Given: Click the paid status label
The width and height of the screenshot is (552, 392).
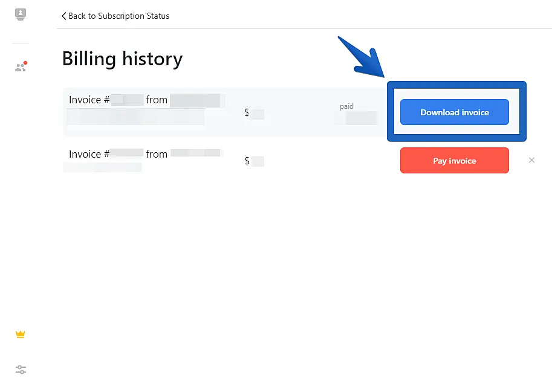Looking at the screenshot, I should (x=346, y=106).
